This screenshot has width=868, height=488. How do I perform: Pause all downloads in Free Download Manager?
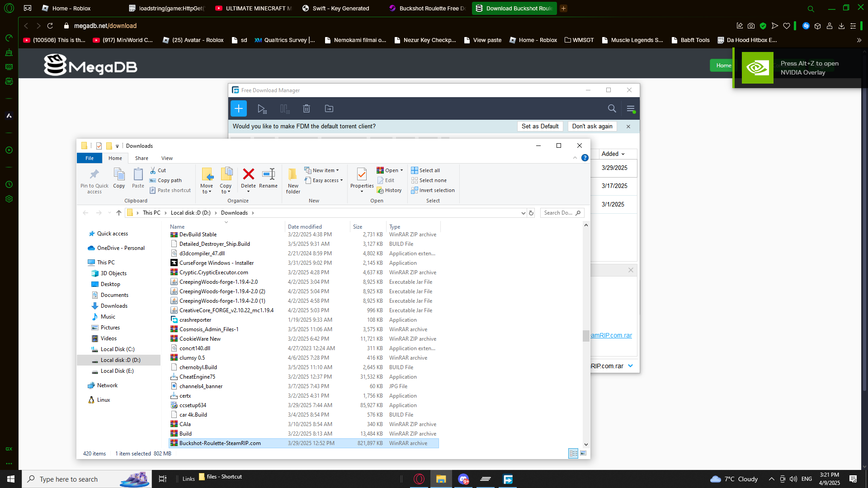coord(285,108)
